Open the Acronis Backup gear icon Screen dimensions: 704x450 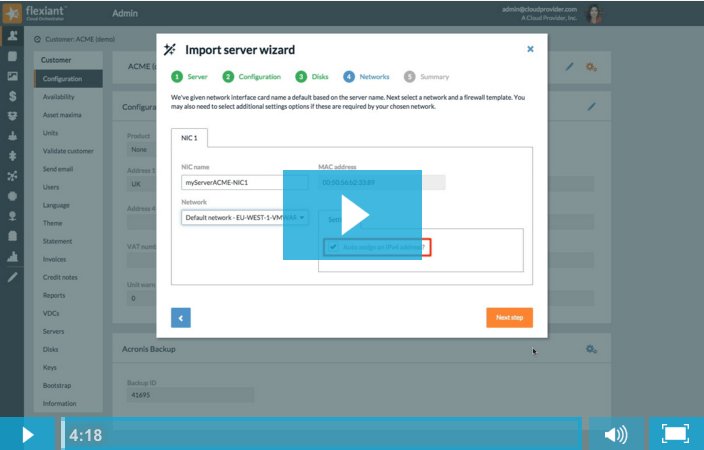tap(591, 349)
